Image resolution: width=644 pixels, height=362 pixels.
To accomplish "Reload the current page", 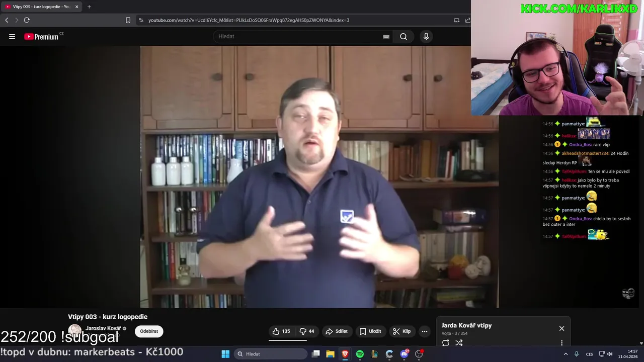I will (x=27, y=20).
